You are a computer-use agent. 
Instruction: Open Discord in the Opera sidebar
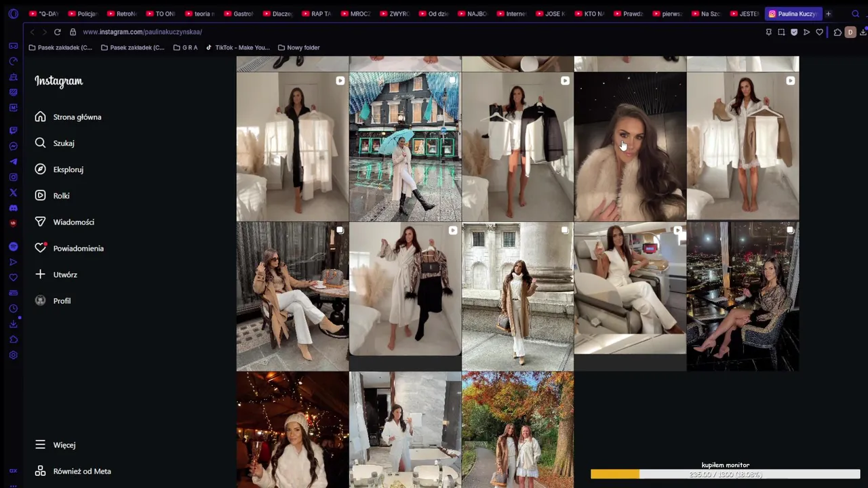point(13,208)
